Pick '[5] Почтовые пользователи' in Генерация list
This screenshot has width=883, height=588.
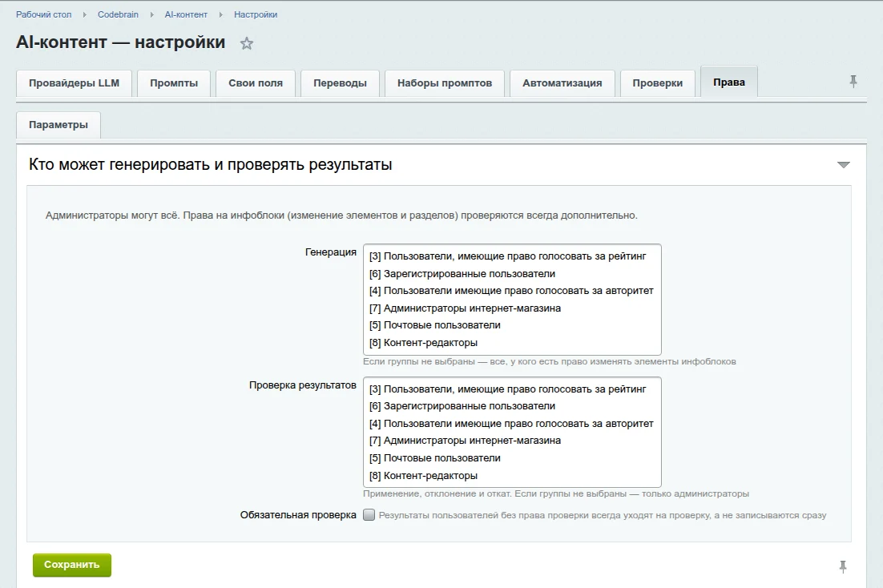click(512, 325)
